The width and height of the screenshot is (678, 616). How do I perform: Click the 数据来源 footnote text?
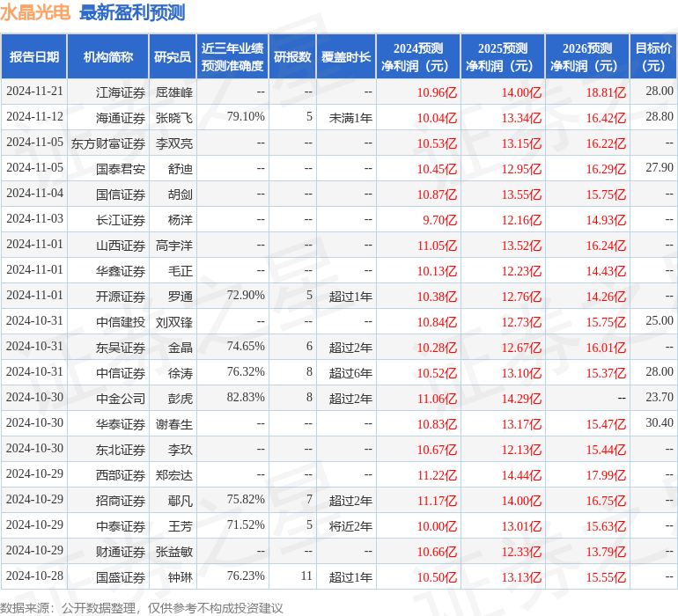coord(142,608)
